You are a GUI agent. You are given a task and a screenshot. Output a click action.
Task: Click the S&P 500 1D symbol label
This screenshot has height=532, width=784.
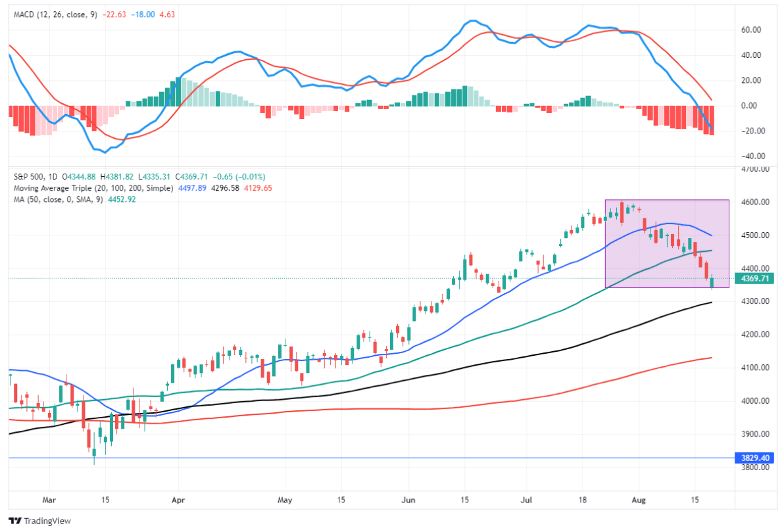pyautogui.click(x=35, y=176)
